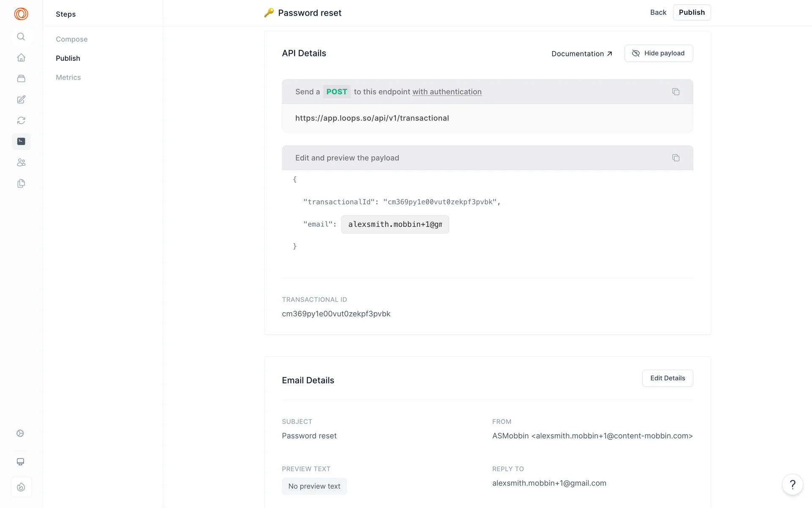
Task: Click the Loops logo icon
Action: 21,14
